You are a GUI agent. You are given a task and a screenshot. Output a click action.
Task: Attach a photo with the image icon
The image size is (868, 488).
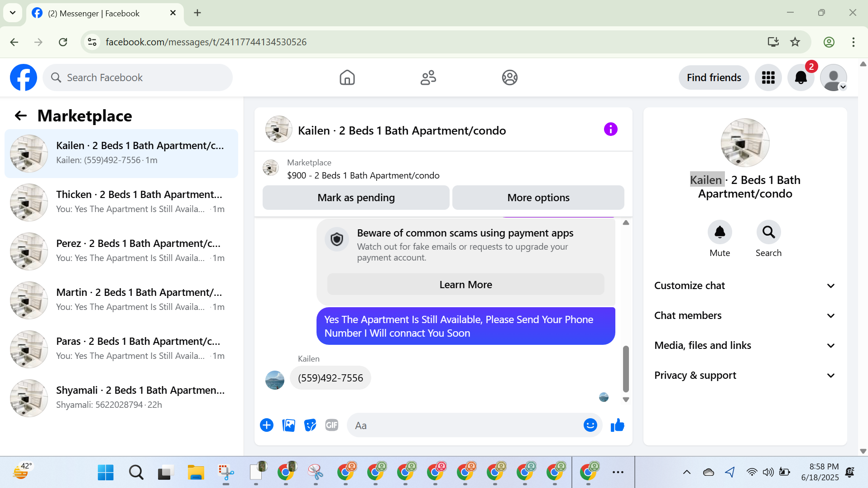pos(288,425)
